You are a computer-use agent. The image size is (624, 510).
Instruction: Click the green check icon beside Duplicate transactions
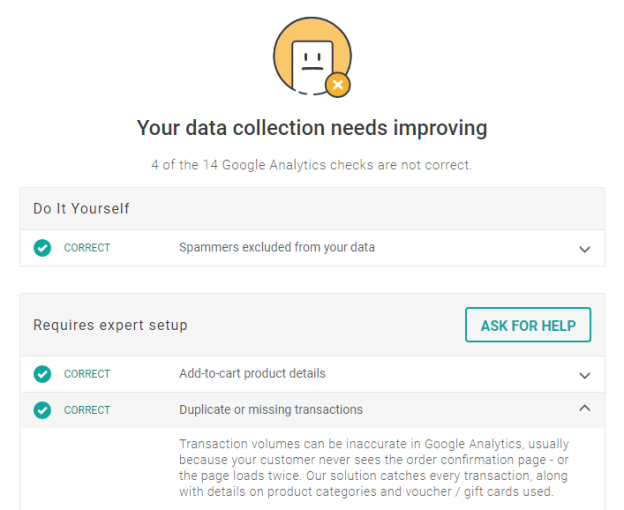click(42, 410)
